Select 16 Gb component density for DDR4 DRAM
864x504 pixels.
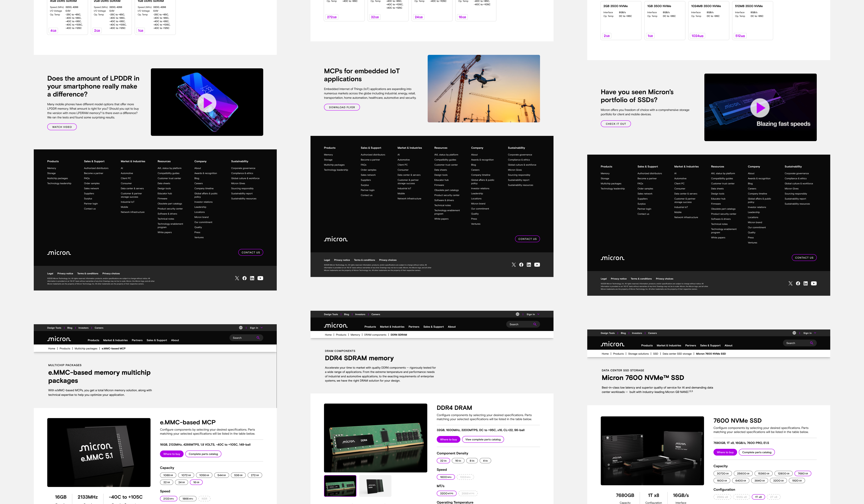tap(458, 460)
